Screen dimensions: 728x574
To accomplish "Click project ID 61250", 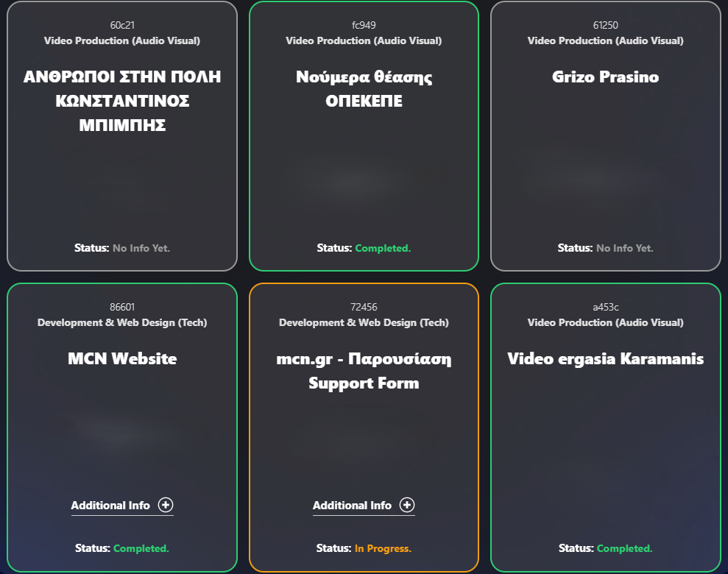I will click(x=605, y=25).
